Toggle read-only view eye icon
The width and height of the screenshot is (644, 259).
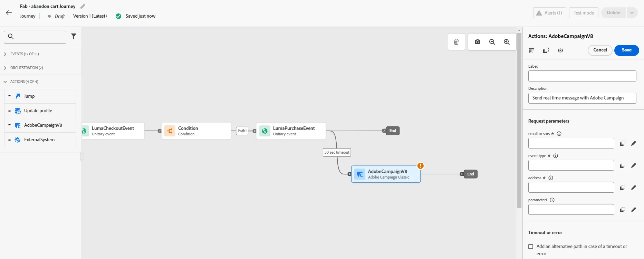[560, 50]
